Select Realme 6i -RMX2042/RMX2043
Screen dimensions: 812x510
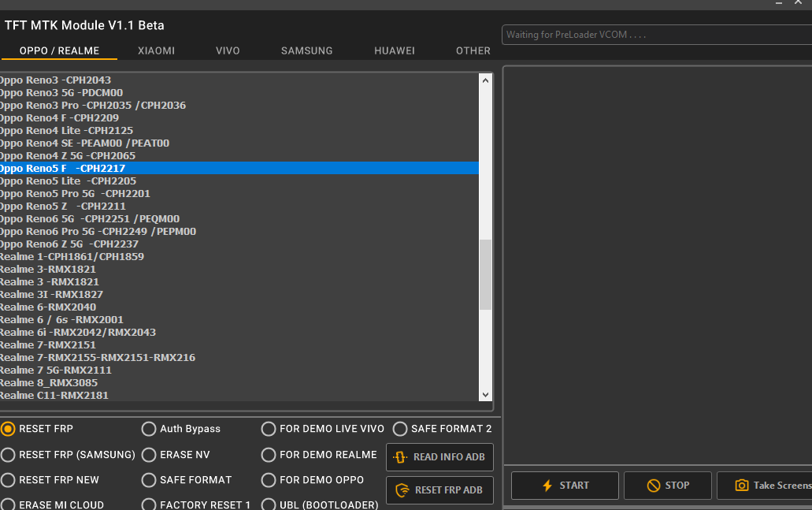pyautogui.click(x=239, y=332)
